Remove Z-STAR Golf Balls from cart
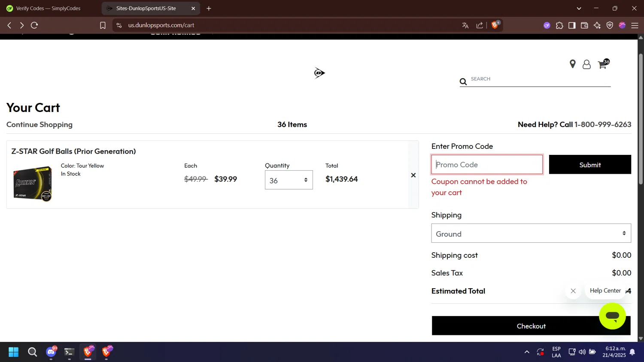The image size is (644, 362). [413, 175]
